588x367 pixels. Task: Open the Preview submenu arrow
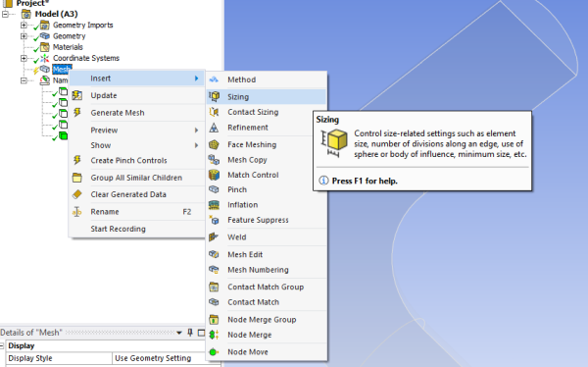tap(197, 130)
